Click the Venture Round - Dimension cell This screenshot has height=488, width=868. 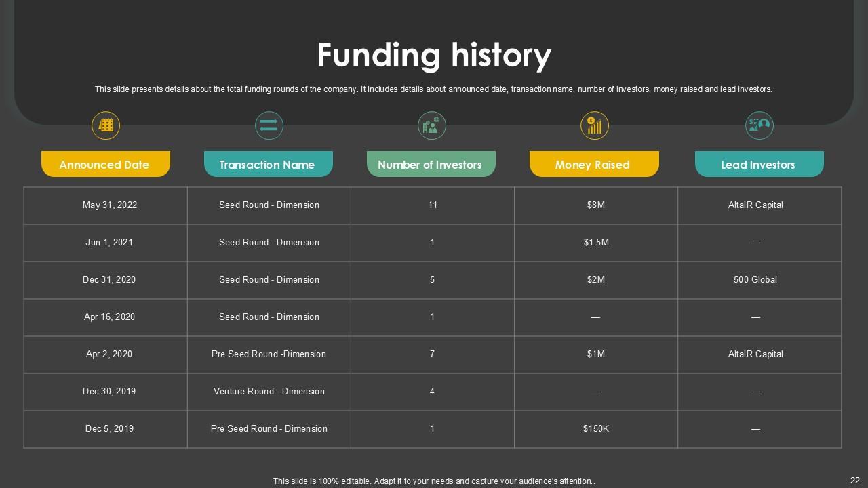269,391
